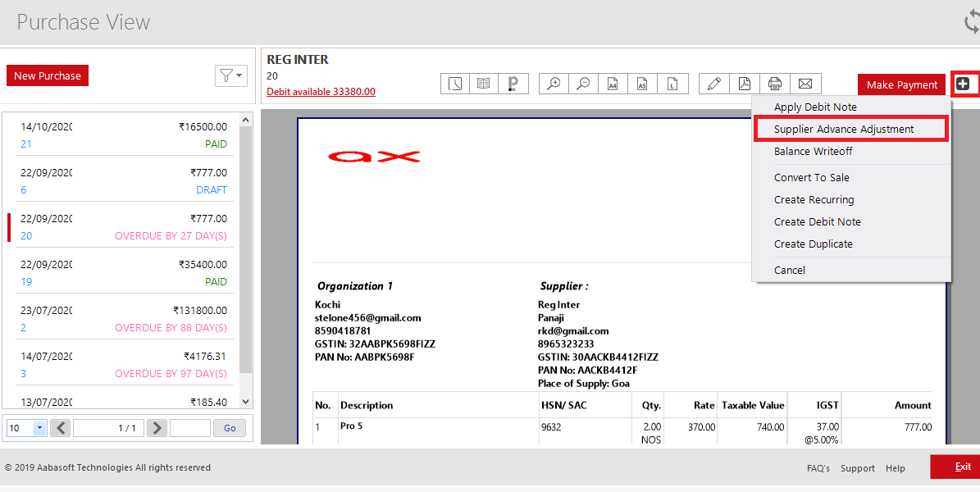Screen dimensions: 980x492
Task: Select the zoom in icon
Action: tap(553, 83)
